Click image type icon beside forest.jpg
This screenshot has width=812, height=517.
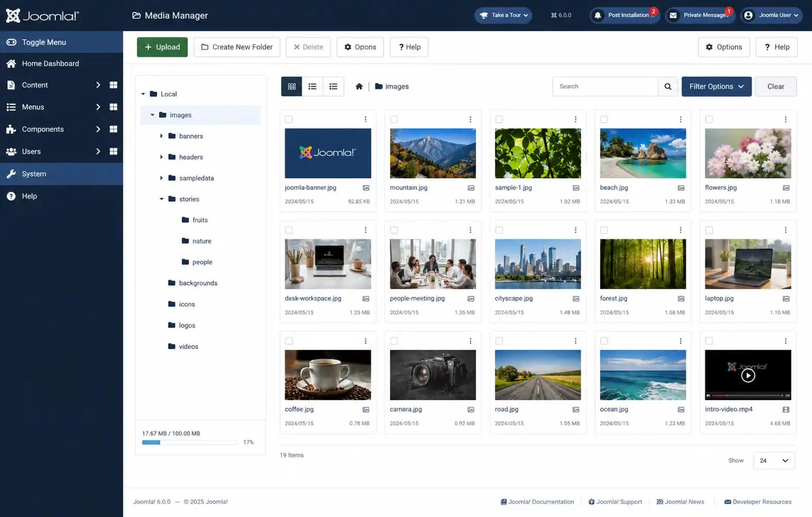681,299
